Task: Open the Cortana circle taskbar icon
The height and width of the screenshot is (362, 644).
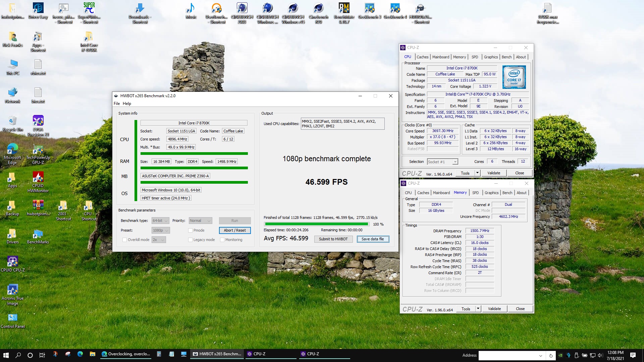Action: click(30, 355)
